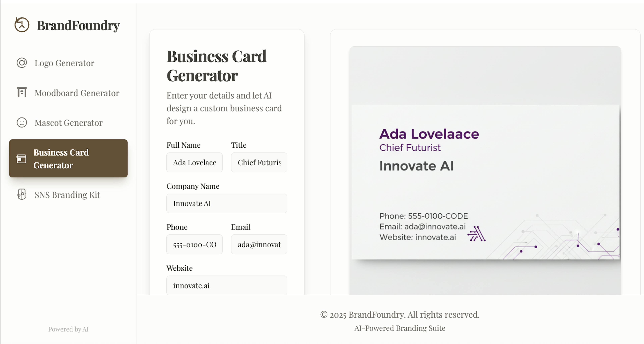Click the Email input field
Screen dimensions: 644x344
(259, 244)
